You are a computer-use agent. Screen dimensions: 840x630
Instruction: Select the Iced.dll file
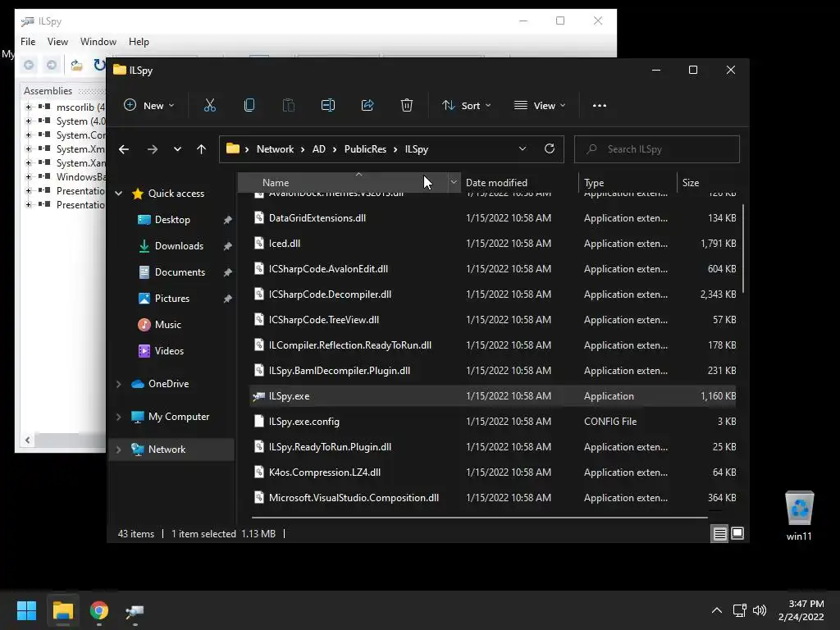(x=285, y=243)
